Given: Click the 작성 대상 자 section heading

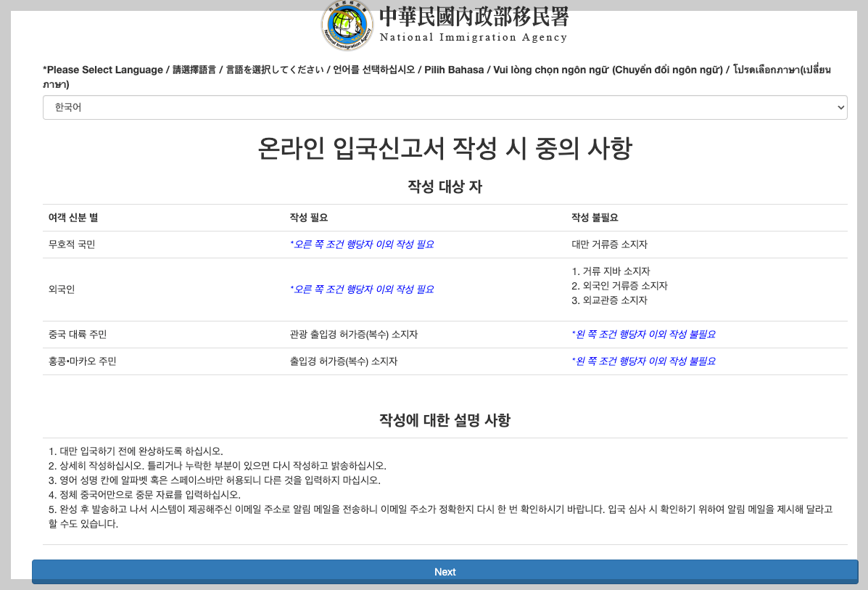Looking at the screenshot, I should [445, 186].
